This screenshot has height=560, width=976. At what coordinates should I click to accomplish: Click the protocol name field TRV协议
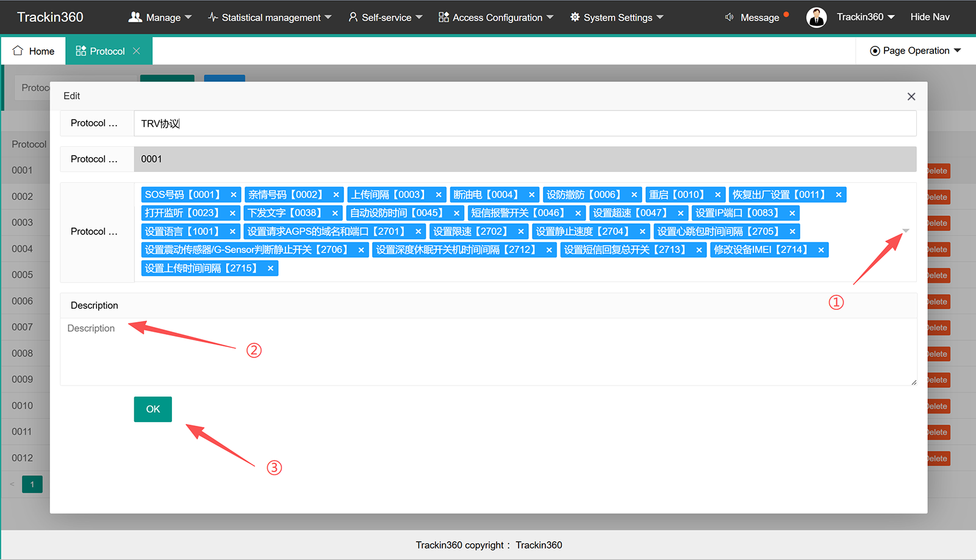point(525,123)
